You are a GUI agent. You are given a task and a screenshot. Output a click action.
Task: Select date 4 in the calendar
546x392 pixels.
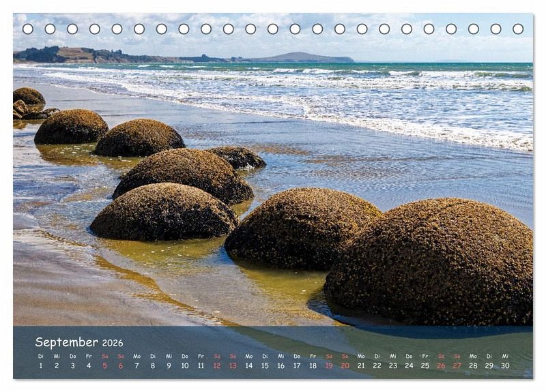click(89, 366)
